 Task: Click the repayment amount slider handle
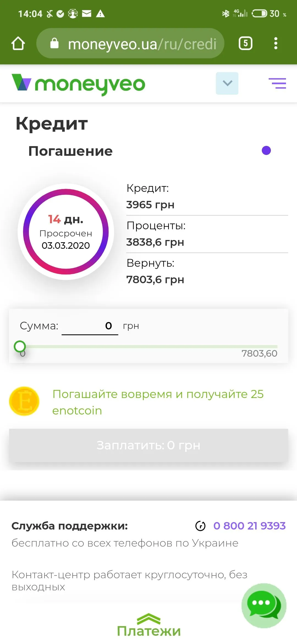pos(20,346)
